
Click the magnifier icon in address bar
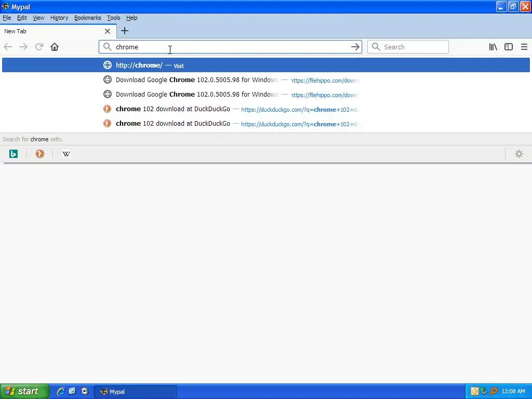click(x=107, y=47)
